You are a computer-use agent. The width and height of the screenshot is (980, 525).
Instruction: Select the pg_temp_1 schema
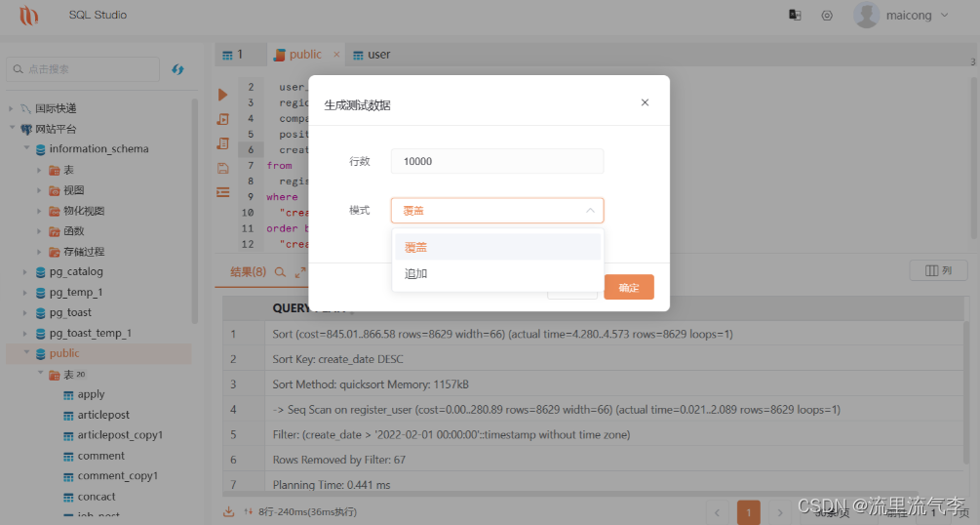(x=76, y=292)
